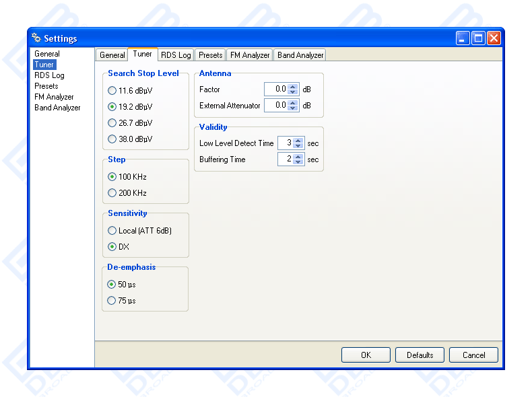Select 26.7 dBµV search stop level
Image resolution: width=532 pixels, height=397 pixels.
[x=112, y=123]
